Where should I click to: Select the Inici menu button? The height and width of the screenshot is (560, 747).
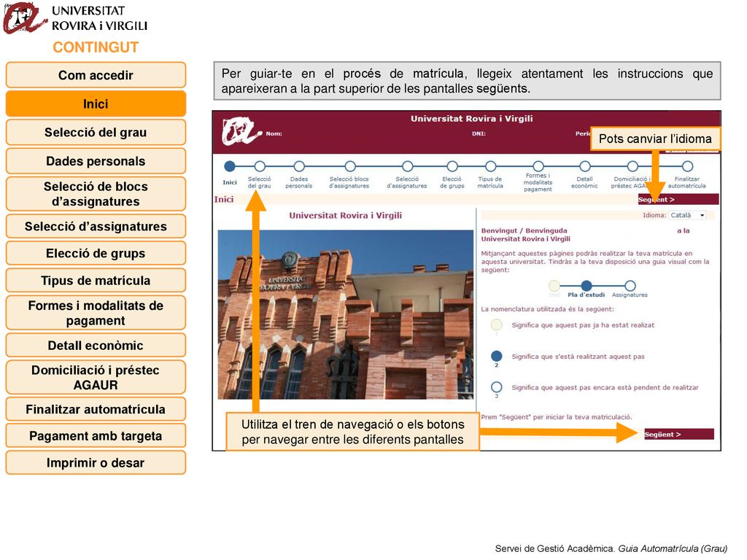[x=96, y=104]
